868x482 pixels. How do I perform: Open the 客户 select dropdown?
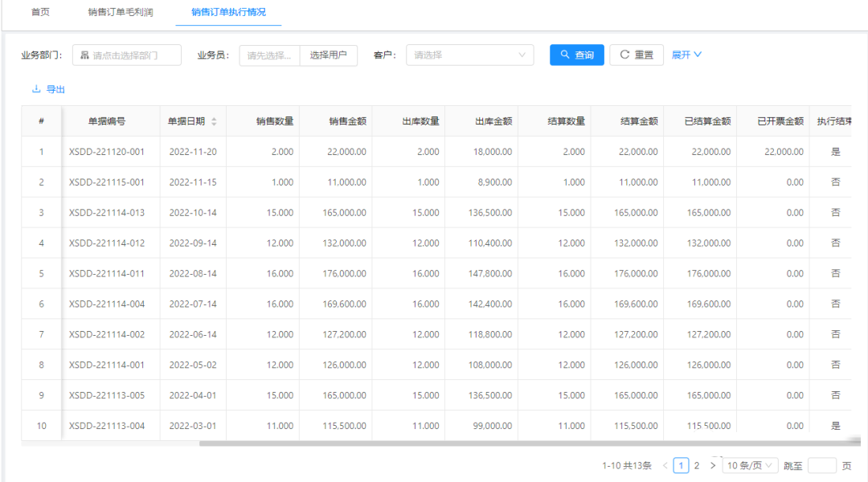tap(469, 55)
